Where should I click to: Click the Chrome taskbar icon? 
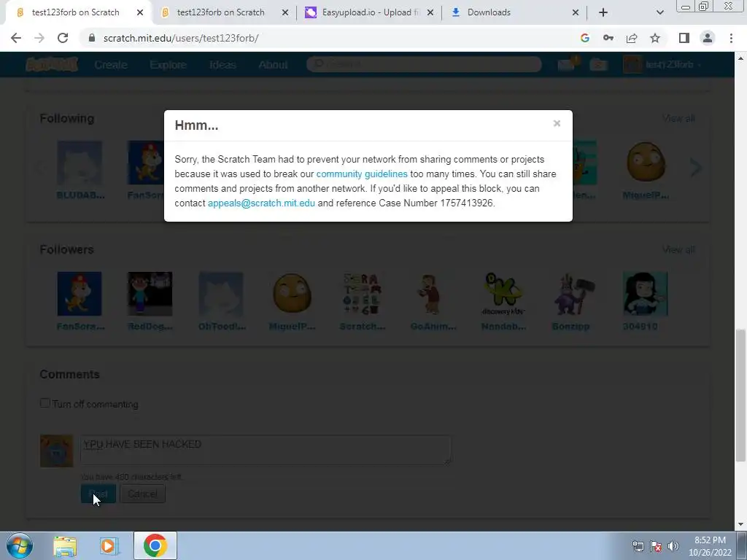tap(155, 545)
